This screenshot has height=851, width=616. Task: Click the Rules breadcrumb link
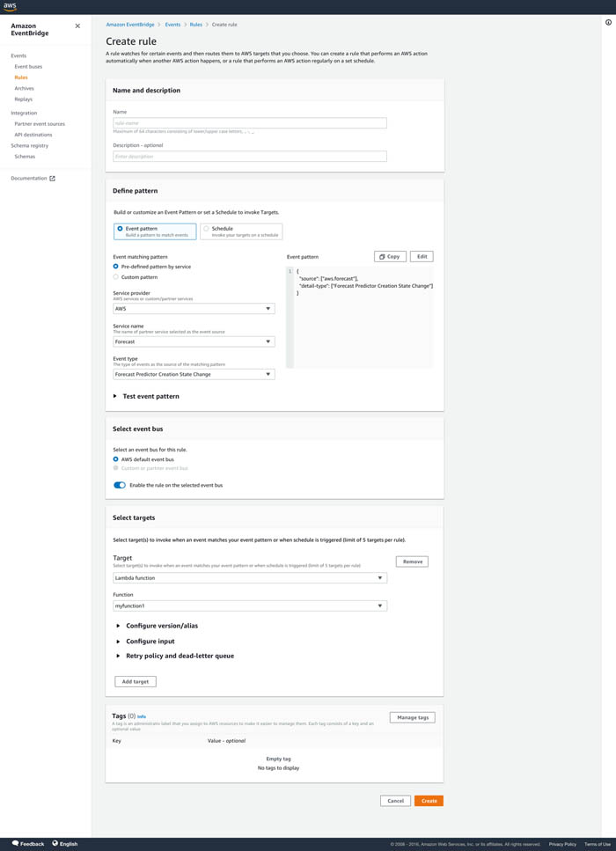196,25
